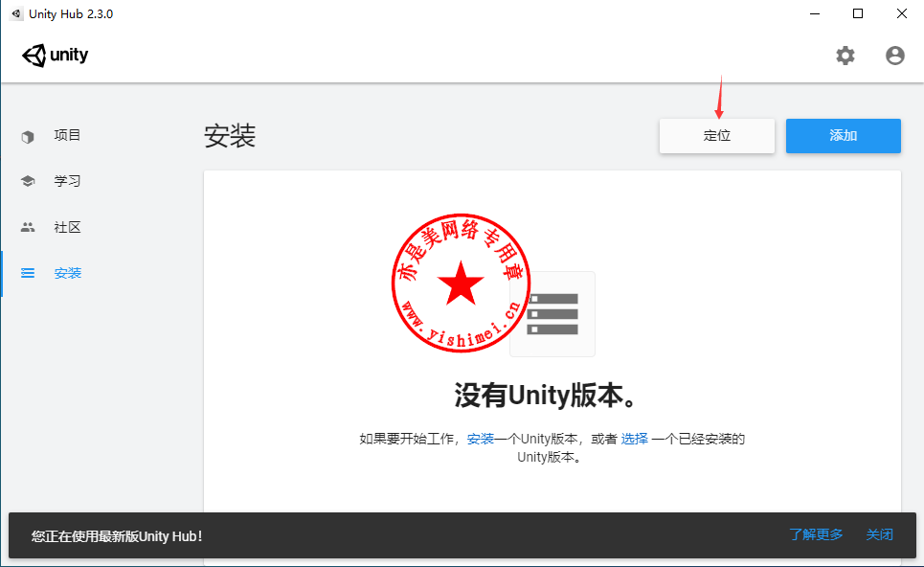Click the 安装 link in description
The width and height of the screenshot is (924, 567).
(481, 439)
